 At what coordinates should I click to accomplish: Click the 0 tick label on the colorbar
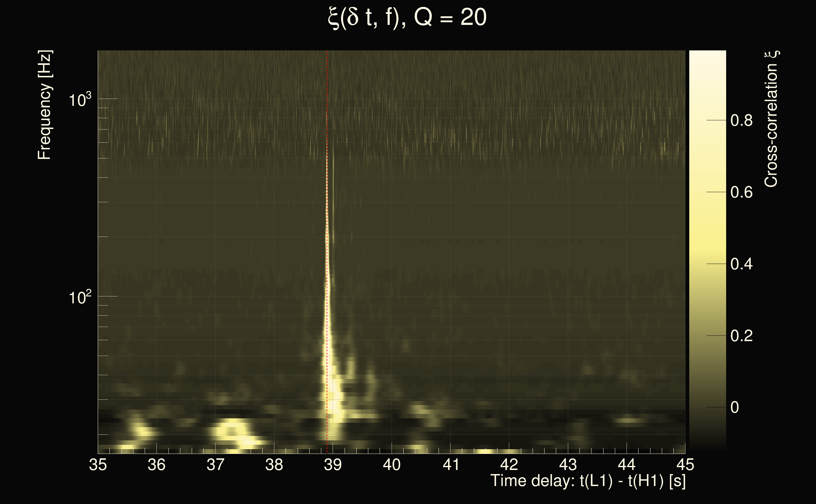click(734, 407)
